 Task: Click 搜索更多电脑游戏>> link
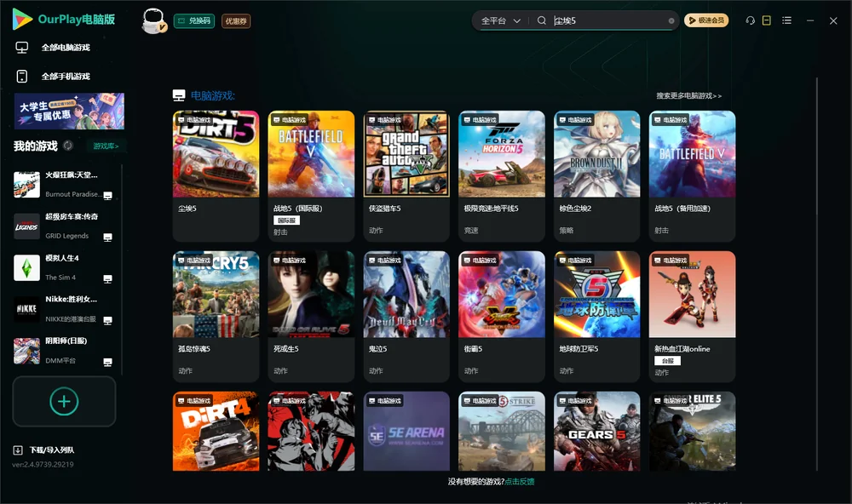pyautogui.click(x=688, y=95)
